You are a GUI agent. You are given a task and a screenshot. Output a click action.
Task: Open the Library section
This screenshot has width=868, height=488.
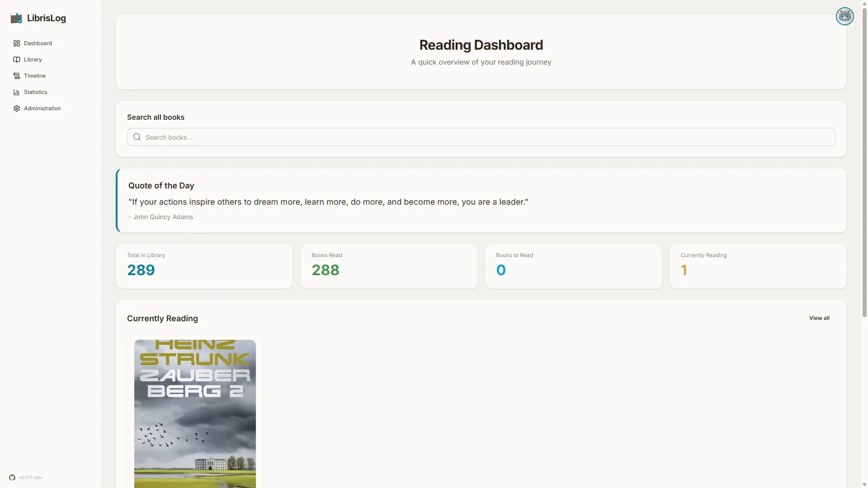coord(33,60)
